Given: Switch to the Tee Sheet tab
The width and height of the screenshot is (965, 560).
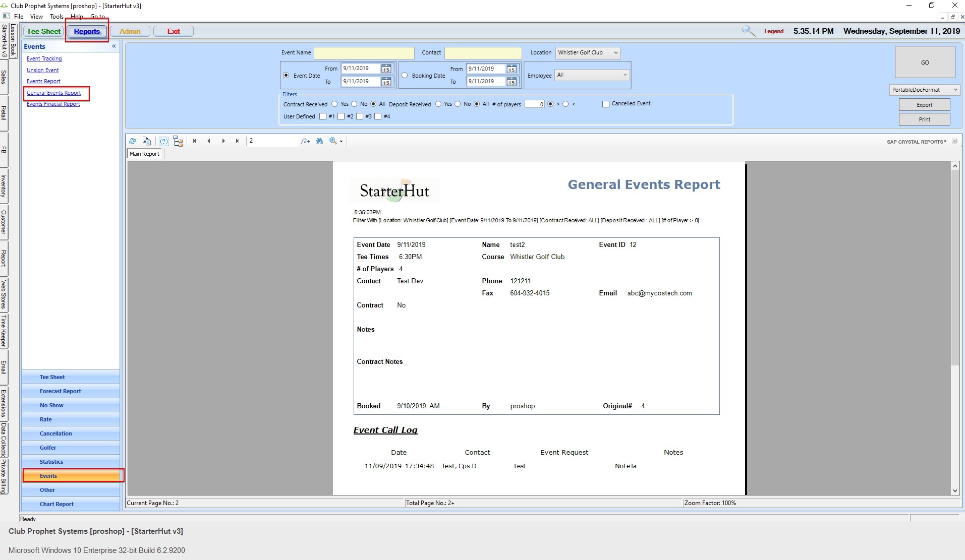Looking at the screenshot, I should 43,31.
